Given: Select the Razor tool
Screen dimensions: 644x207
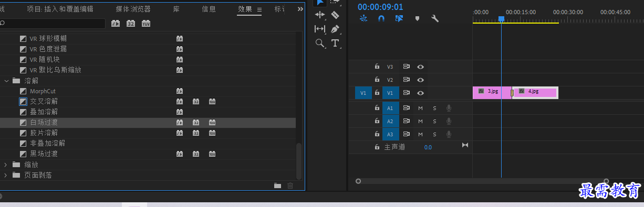Looking at the screenshot, I should click(335, 15).
